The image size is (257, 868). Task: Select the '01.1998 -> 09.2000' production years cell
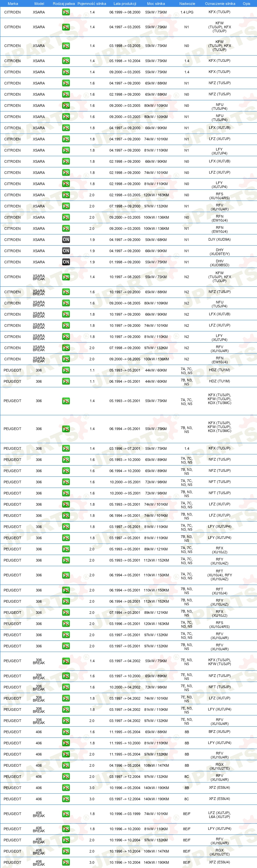click(x=125, y=262)
